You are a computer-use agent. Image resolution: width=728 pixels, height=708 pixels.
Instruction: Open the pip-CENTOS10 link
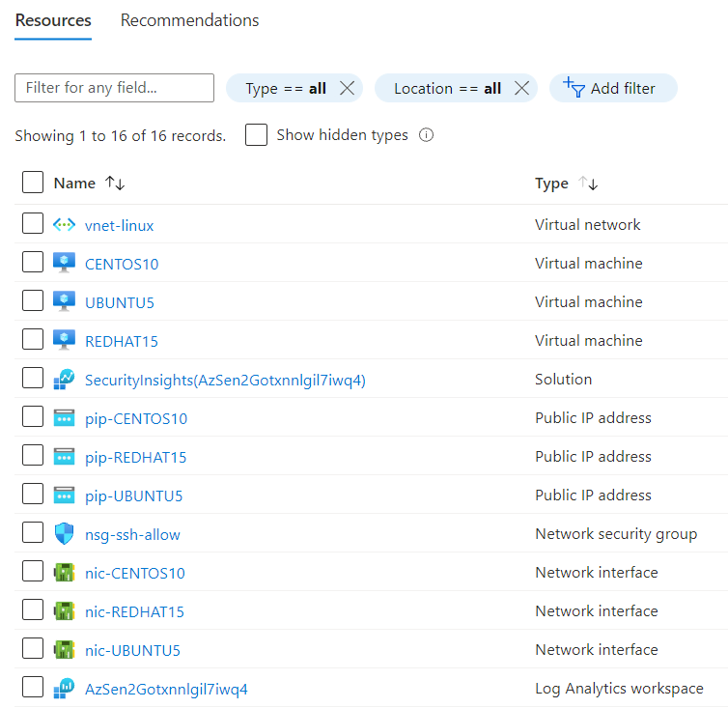[x=136, y=419]
